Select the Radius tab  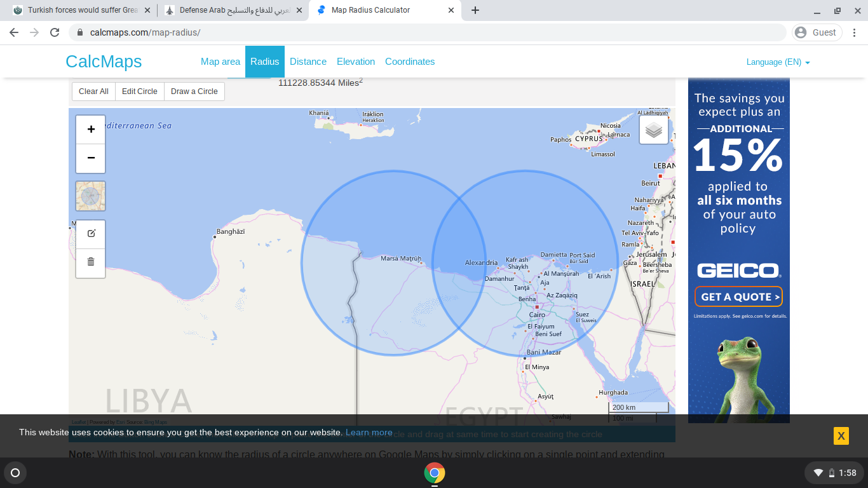[x=265, y=62]
